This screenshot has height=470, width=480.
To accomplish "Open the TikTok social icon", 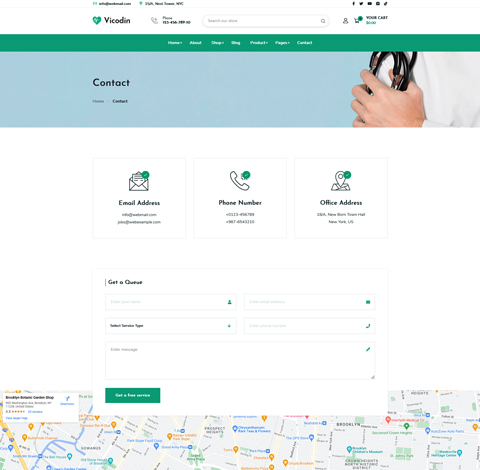I will 386,4.
